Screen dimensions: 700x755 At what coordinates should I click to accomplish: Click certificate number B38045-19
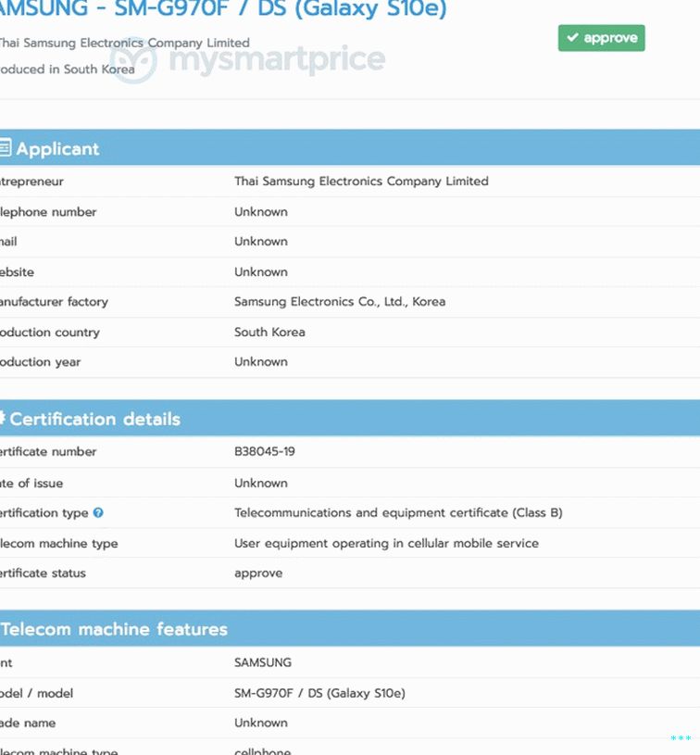[265, 452]
